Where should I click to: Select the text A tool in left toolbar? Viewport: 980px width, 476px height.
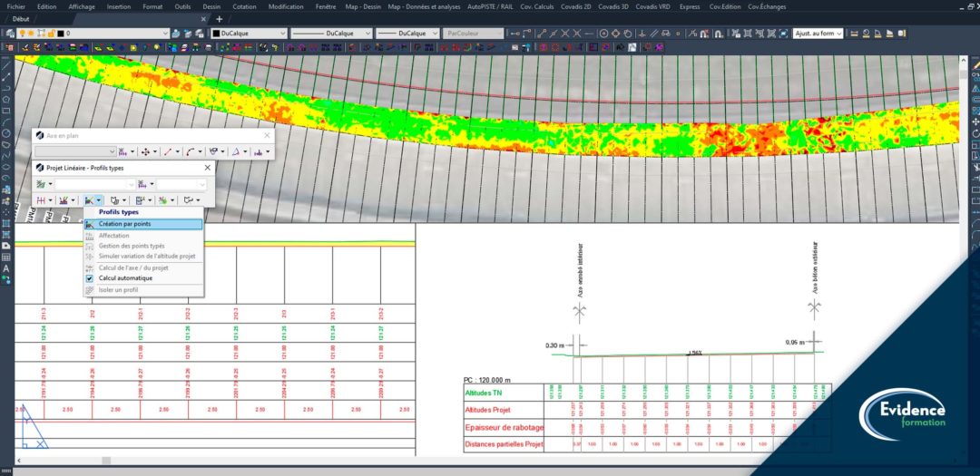point(6,268)
